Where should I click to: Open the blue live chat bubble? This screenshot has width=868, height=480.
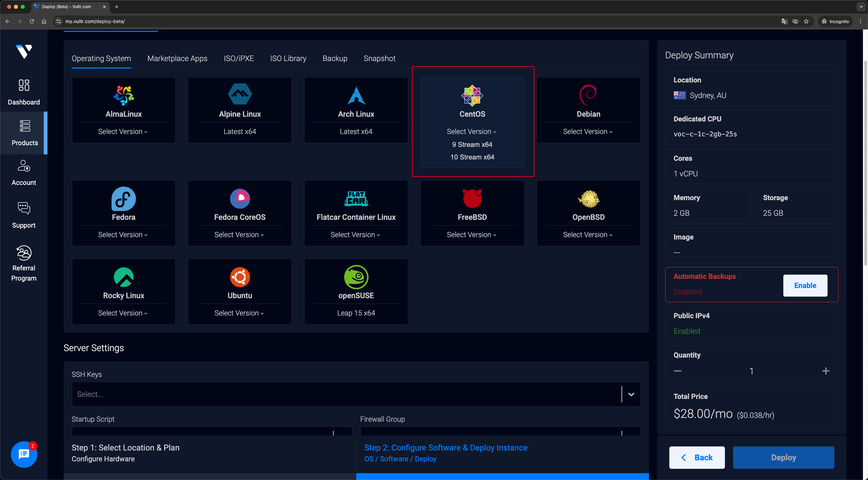tap(24, 454)
